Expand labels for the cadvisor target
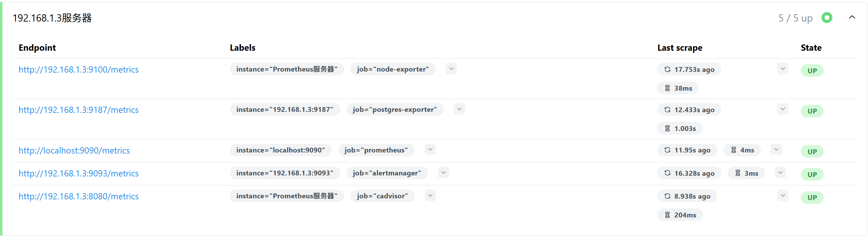Image resolution: width=868 pixels, height=240 pixels. pos(430,196)
